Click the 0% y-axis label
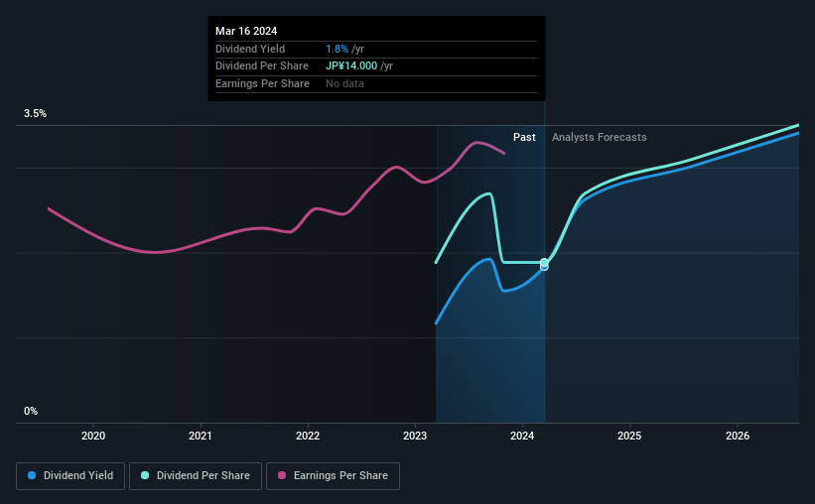The image size is (815, 504). coord(31,411)
